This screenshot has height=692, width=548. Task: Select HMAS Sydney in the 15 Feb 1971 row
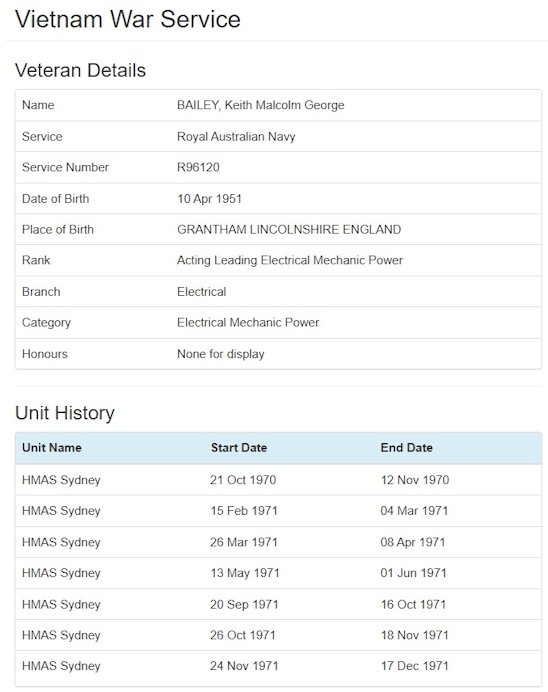61,511
